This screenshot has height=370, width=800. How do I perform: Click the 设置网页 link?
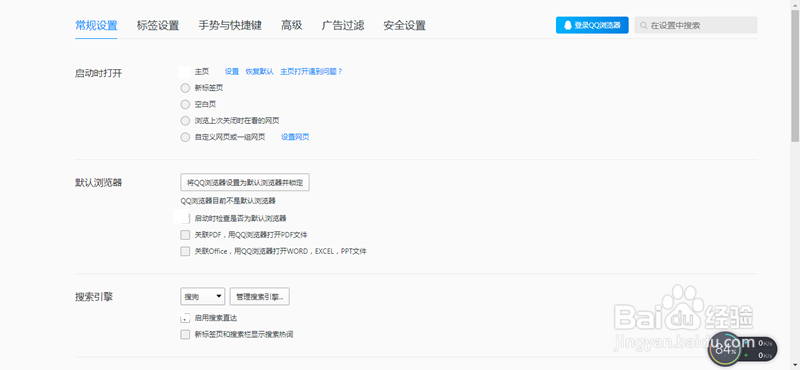(x=295, y=137)
